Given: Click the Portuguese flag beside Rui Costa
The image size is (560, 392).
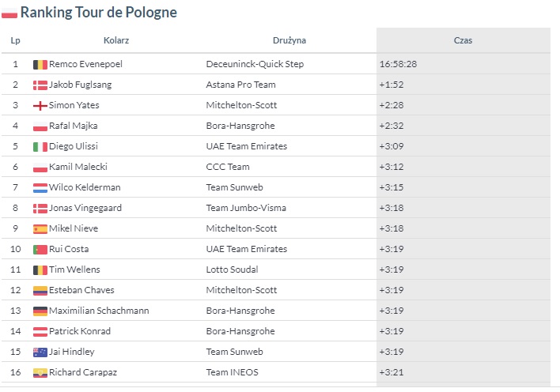Looking at the screenshot, I should (x=40, y=250).
